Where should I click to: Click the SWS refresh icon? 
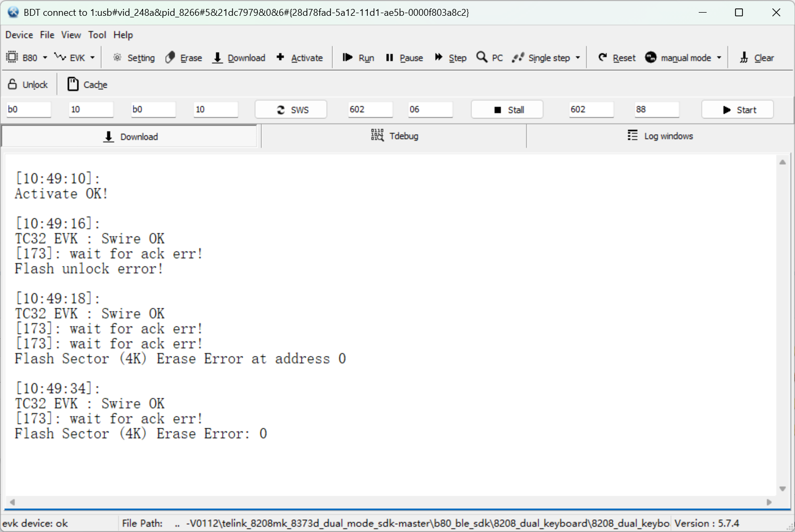coord(281,109)
